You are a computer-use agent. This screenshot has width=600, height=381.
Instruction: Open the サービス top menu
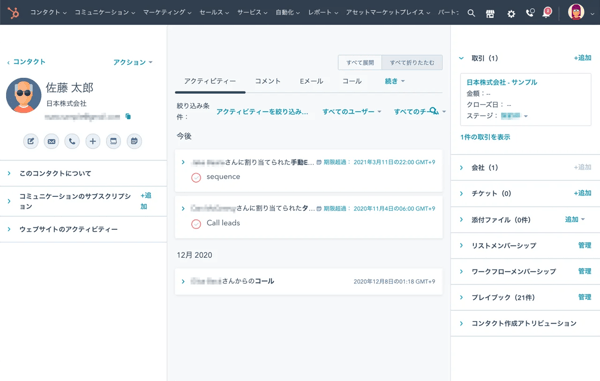point(252,13)
